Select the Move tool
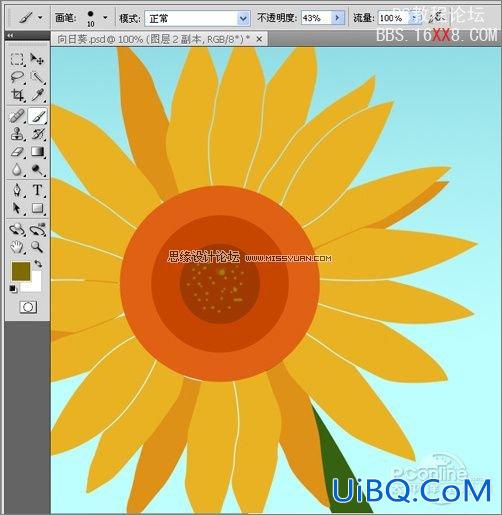Viewport: 502px width, 515px height. click(37, 59)
